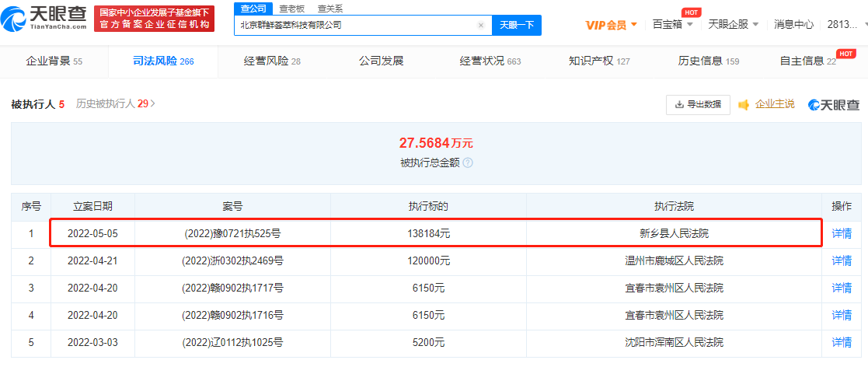This screenshot has width=868, height=367.
Task: Click the 企业主说 speaker icon
Action: (744, 104)
